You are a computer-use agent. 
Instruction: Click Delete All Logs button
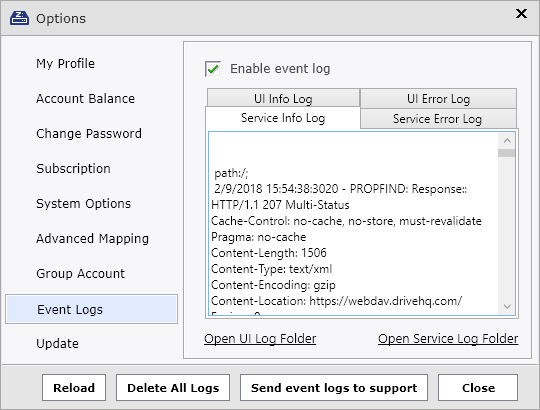pyautogui.click(x=173, y=388)
